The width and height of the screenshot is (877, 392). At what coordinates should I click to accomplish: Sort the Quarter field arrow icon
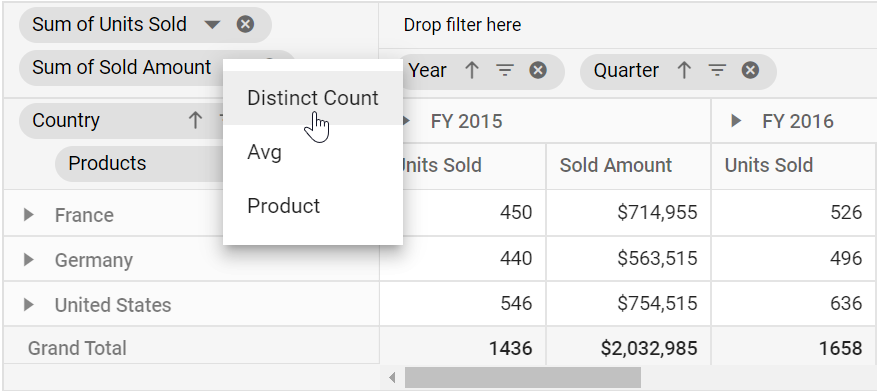pyautogui.click(x=684, y=70)
